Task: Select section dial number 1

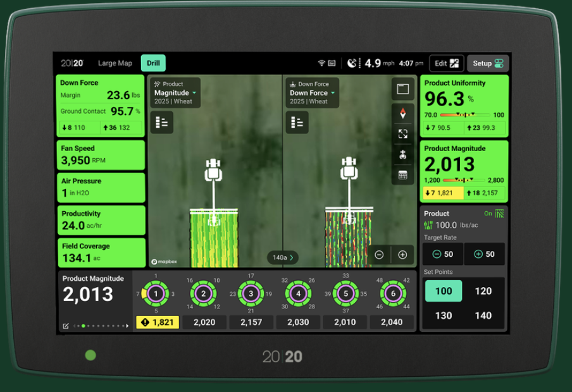Action: pos(156,293)
